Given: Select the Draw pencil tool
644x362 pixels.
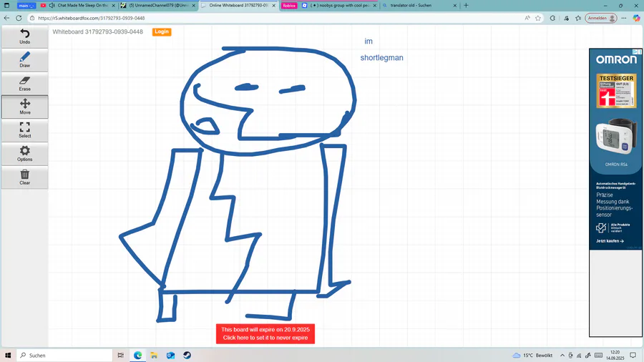Looking at the screenshot, I should pos(24,60).
